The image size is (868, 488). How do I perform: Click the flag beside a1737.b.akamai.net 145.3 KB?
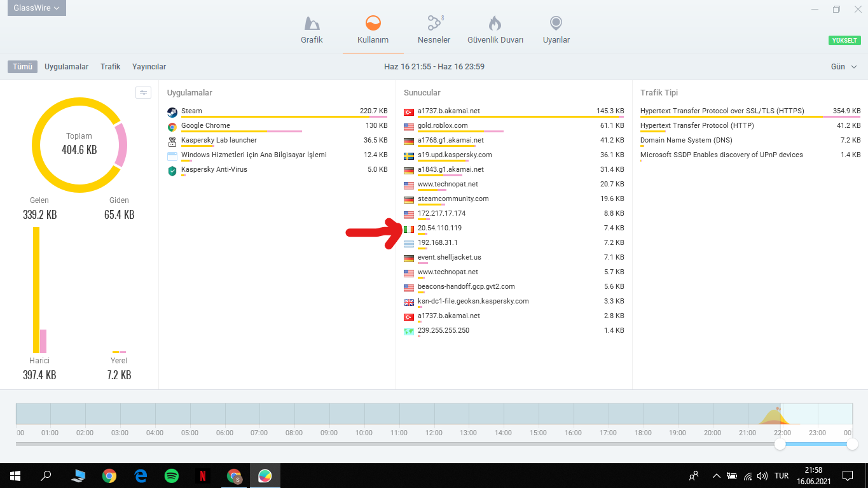point(409,112)
